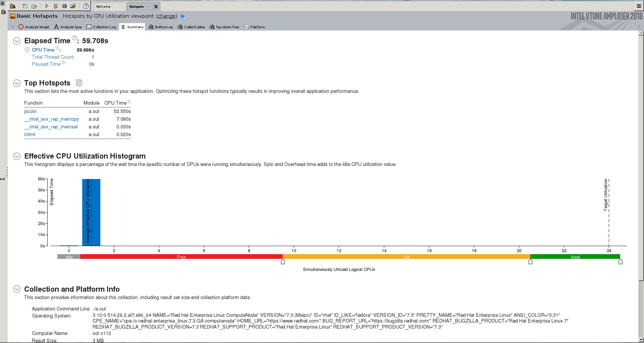The width and height of the screenshot is (644, 343).
Task: Open the Caller/Callee tab
Action: click(x=191, y=27)
